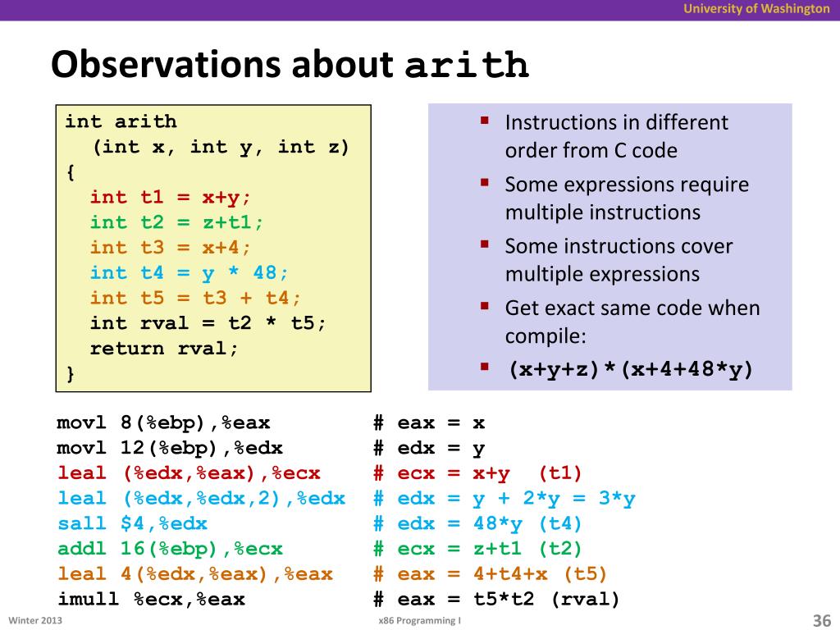Click blue assembly 'leal (%edx,%edx,2),%edx'
The height and width of the screenshot is (630, 840).
click(x=202, y=498)
